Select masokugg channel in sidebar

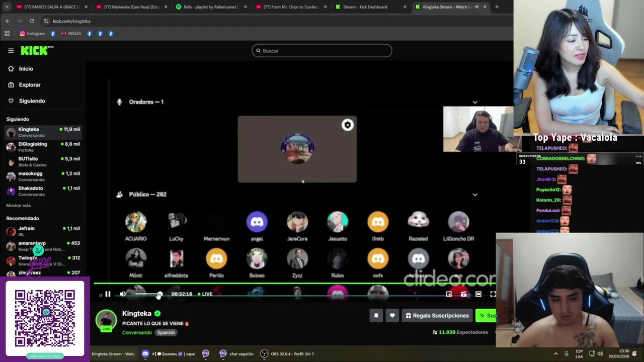(43, 176)
